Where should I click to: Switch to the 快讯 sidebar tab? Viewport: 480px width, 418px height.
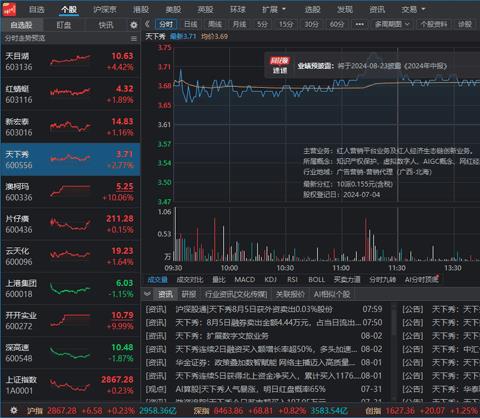coord(106,25)
